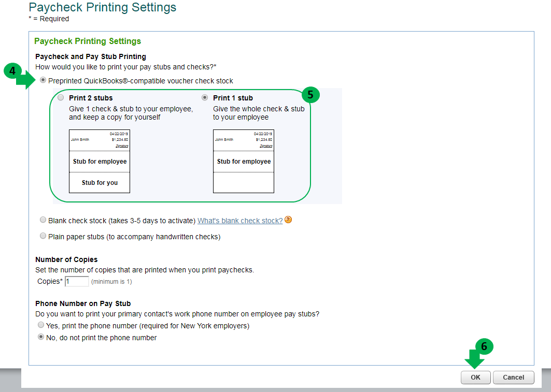The width and height of the screenshot is (551, 392).
Task: Click the orange help question mark icon
Action: point(288,220)
